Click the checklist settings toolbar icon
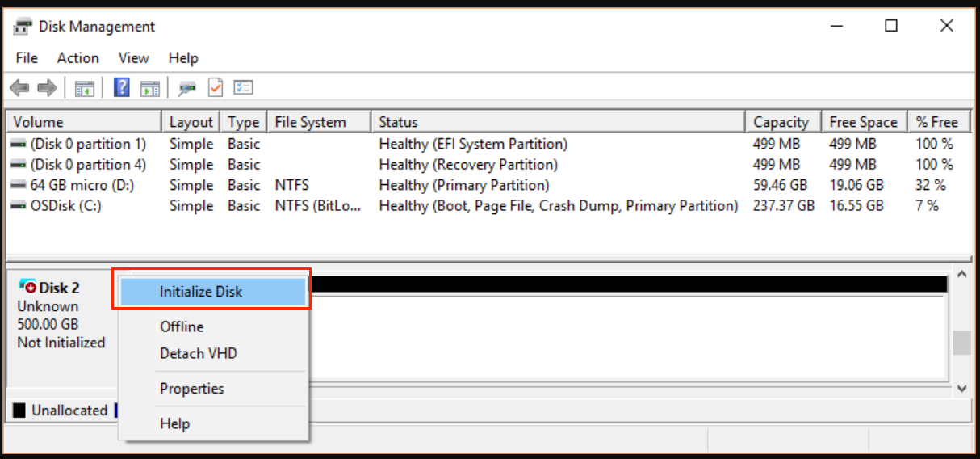980x459 pixels. (244, 87)
